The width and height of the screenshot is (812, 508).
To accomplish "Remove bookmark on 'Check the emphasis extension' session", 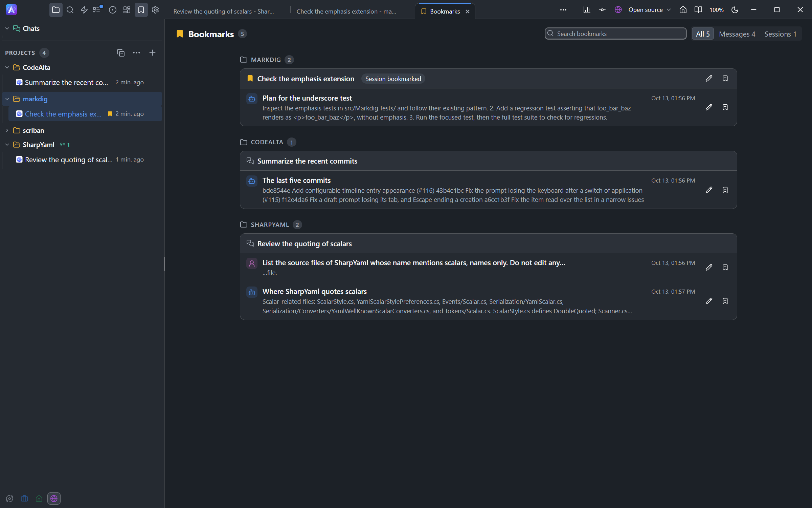I will [x=725, y=79].
